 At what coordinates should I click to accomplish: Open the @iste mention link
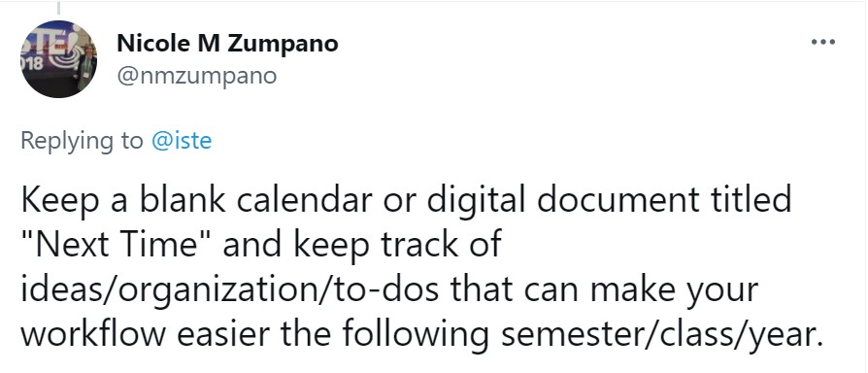coord(182,141)
